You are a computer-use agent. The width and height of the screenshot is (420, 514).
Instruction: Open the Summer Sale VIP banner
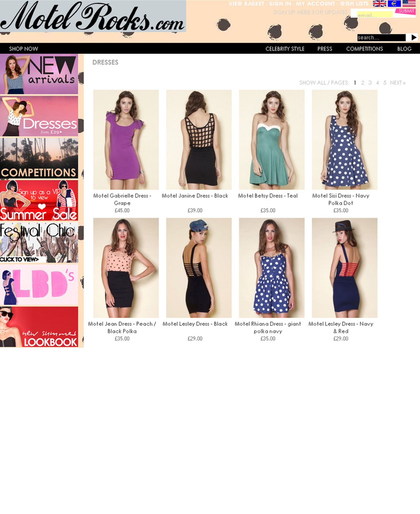tap(39, 200)
